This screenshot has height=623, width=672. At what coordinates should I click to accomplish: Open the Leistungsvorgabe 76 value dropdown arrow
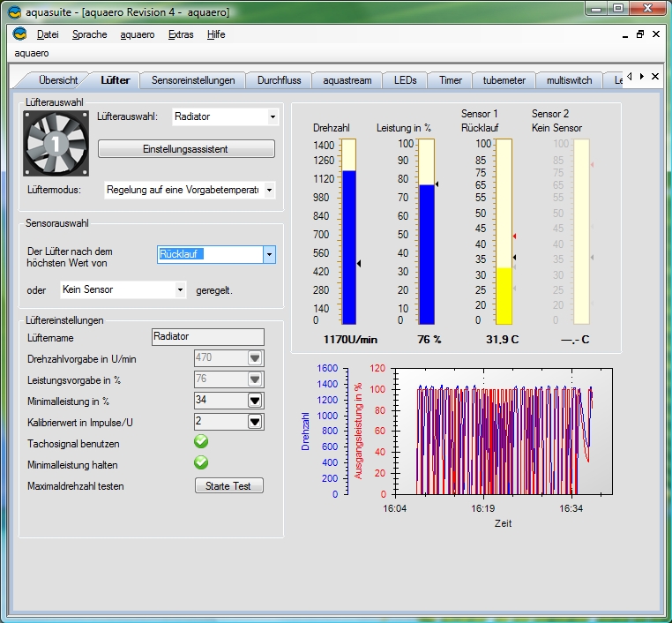[255, 379]
